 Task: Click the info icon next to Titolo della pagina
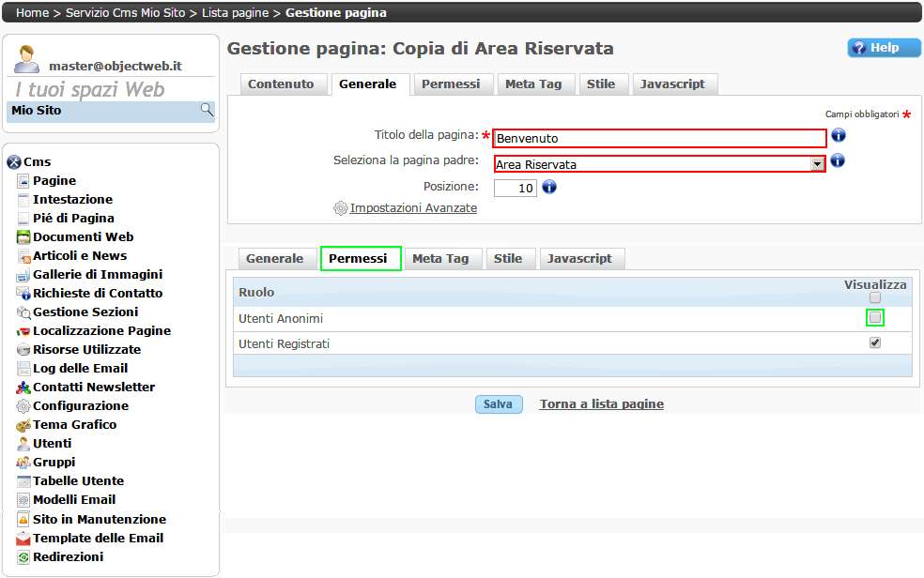pos(839,135)
